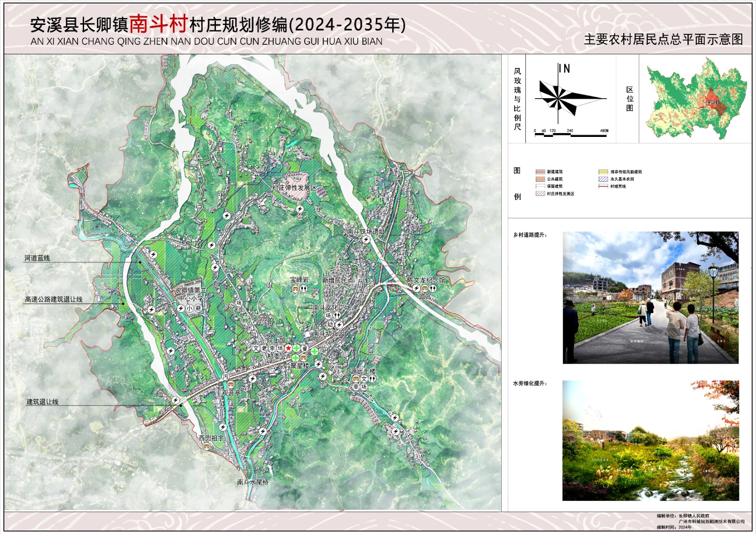Image resolution: width=756 pixels, height=534 pixels.
Task: Click the 区位图 location map thumbnail
Action: (696, 99)
